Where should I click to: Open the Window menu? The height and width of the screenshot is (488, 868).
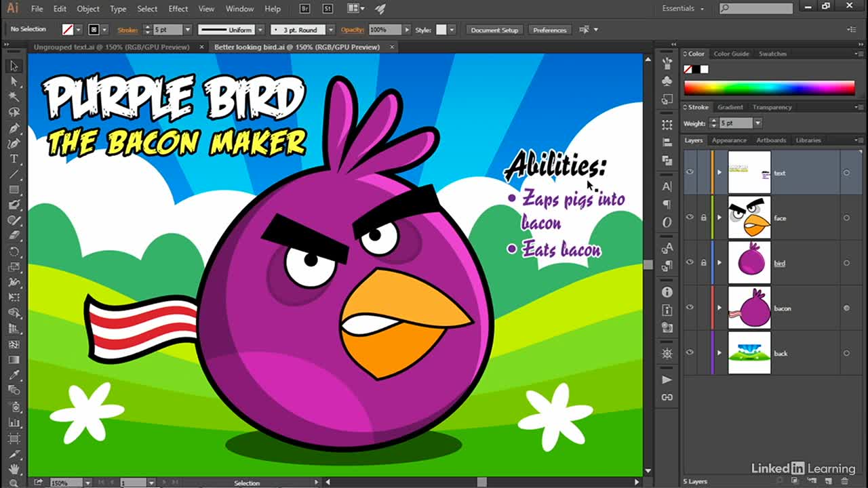(239, 9)
